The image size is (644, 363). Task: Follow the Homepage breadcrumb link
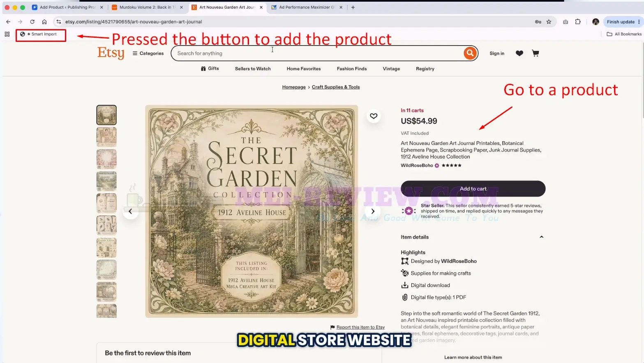click(294, 87)
